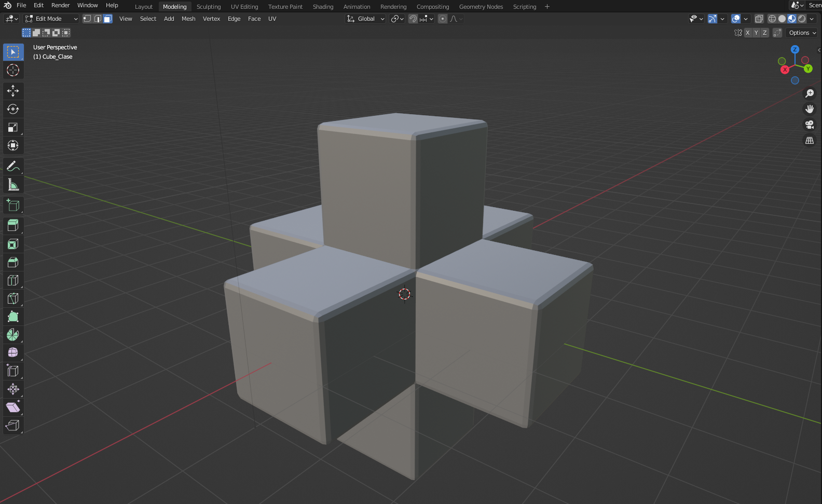The height and width of the screenshot is (504, 822).
Task: Select the Rip Region tool
Action: click(x=13, y=425)
